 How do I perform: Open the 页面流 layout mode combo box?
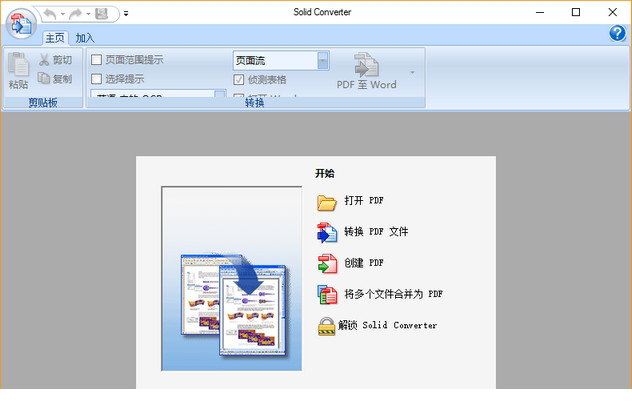(x=281, y=61)
